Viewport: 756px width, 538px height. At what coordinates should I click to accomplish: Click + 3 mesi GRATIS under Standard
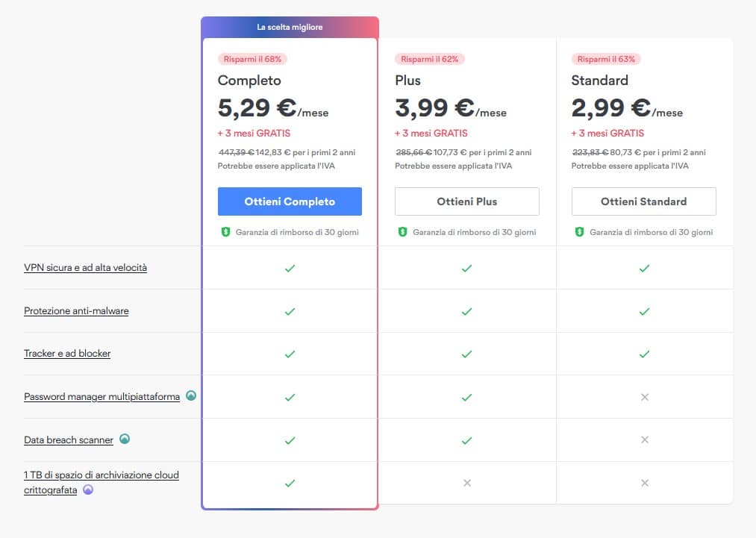coord(607,133)
